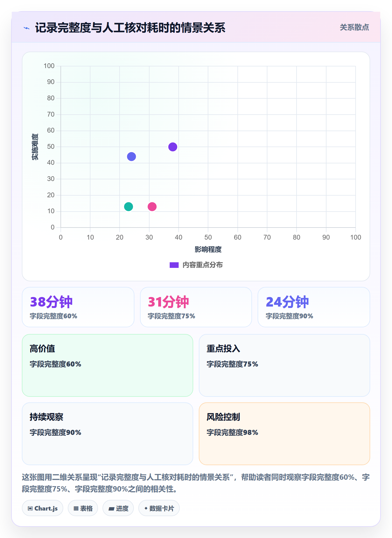Click the bar icon in 进度 tag

point(111,509)
